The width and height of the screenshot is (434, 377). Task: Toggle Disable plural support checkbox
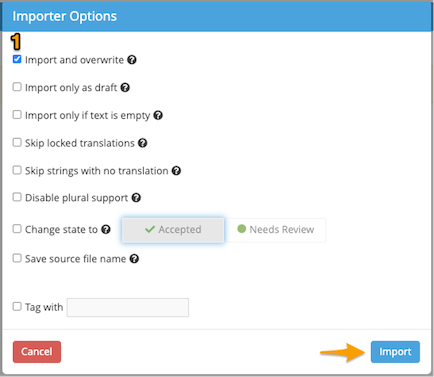17,197
